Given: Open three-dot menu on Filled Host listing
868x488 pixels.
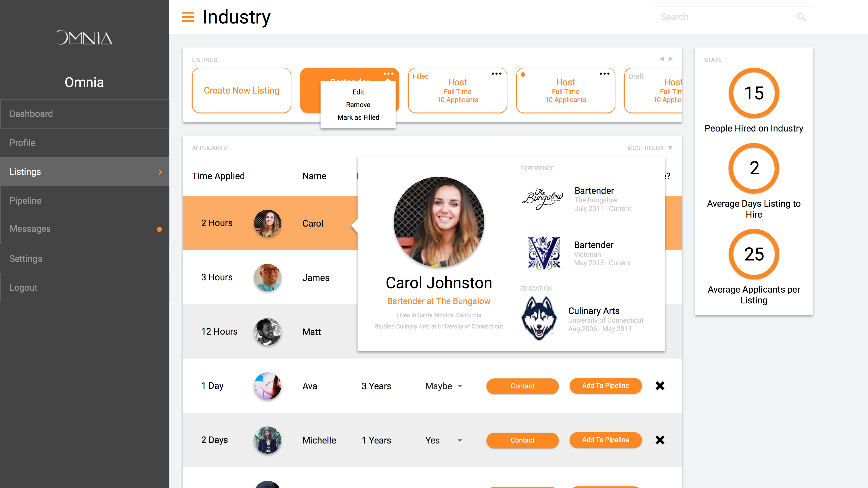Looking at the screenshot, I should (496, 74).
